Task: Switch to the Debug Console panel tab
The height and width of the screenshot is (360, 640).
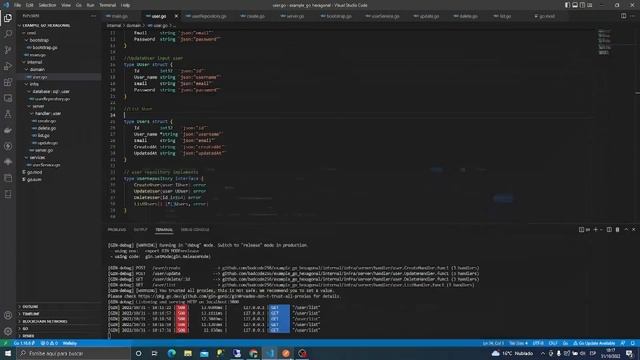Action: click(x=195, y=230)
